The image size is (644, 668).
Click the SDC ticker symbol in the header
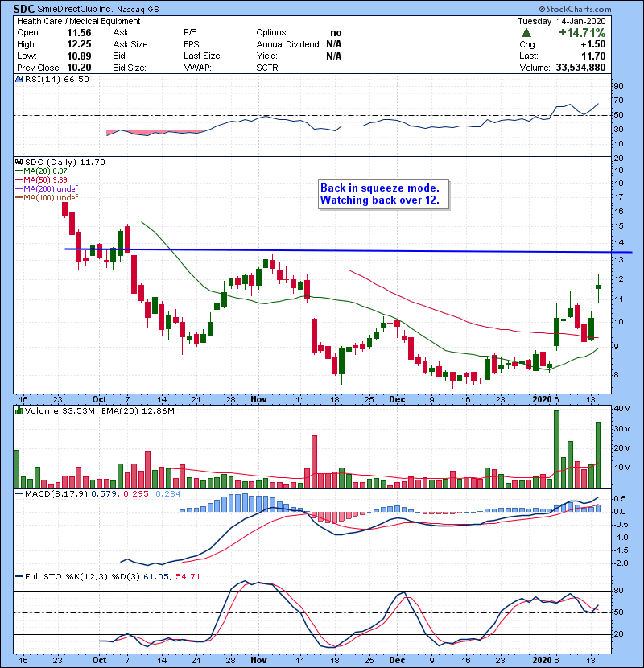tap(24, 9)
